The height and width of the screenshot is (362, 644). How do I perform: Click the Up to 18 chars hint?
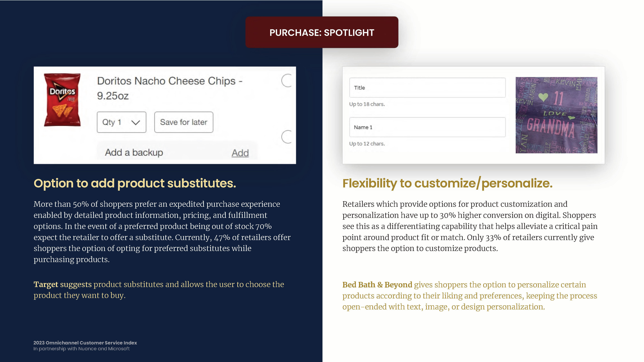tap(367, 104)
